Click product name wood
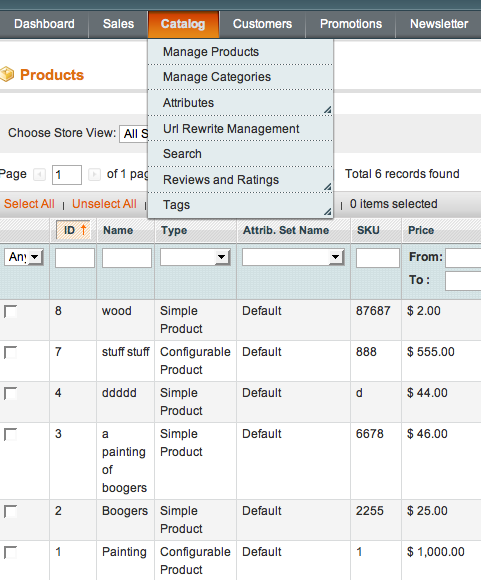The image size is (481, 580). coord(117,311)
